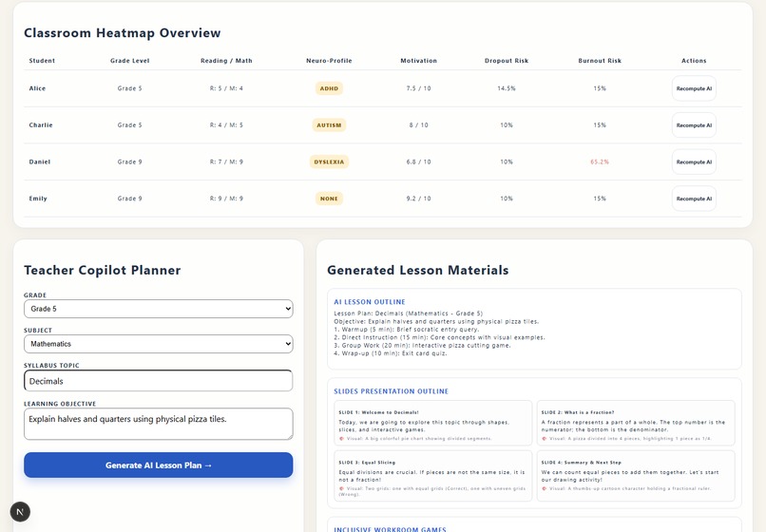766x532 pixels.
Task: Recompute AI for Daniel
Action: point(694,161)
